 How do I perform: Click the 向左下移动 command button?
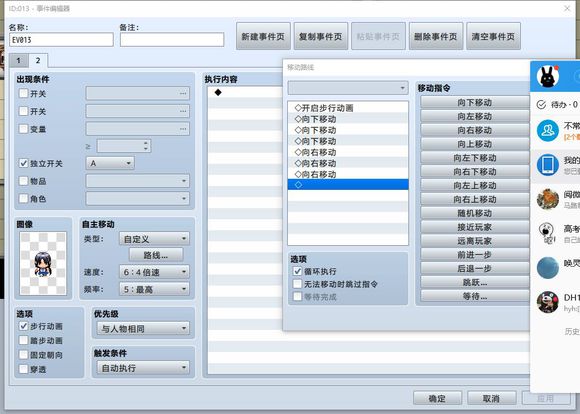click(x=475, y=158)
